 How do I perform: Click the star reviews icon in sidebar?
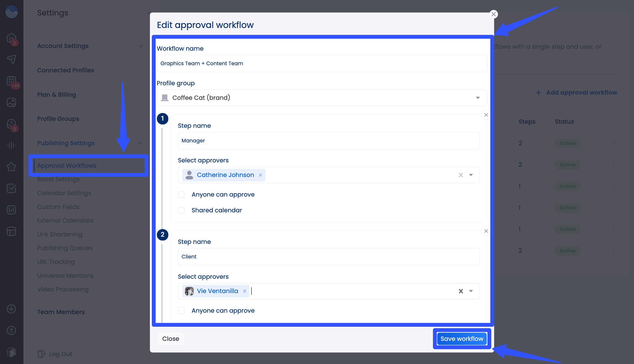tap(11, 167)
